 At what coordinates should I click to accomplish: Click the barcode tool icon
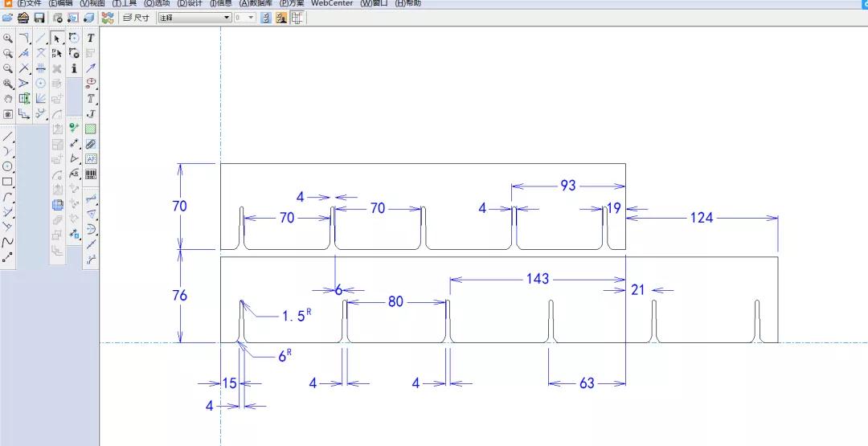(x=91, y=174)
